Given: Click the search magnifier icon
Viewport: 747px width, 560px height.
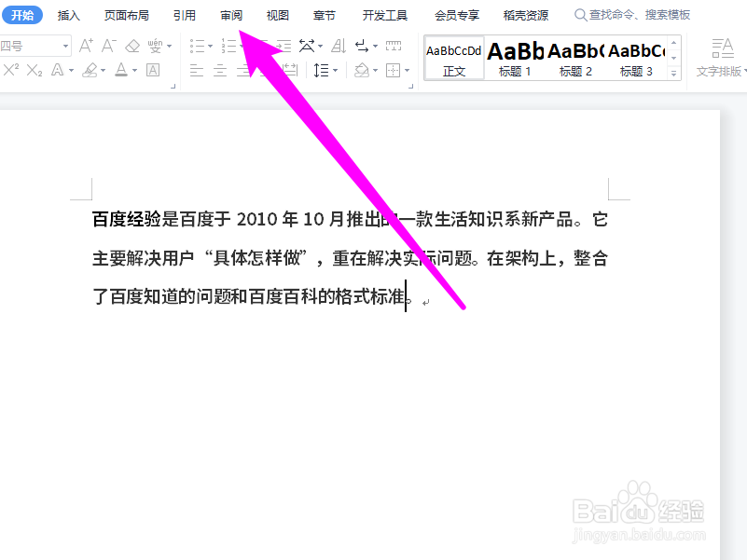Looking at the screenshot, I should coord(580,15).
